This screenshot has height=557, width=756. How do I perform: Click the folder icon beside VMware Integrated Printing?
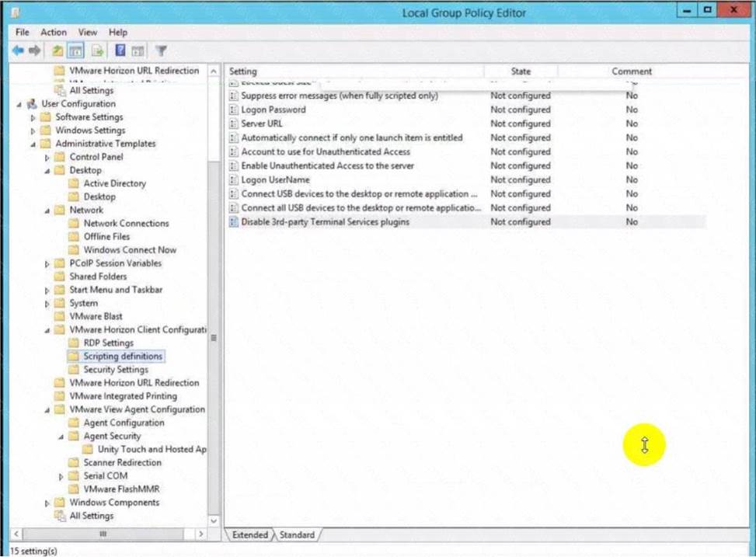pos(60,396)
